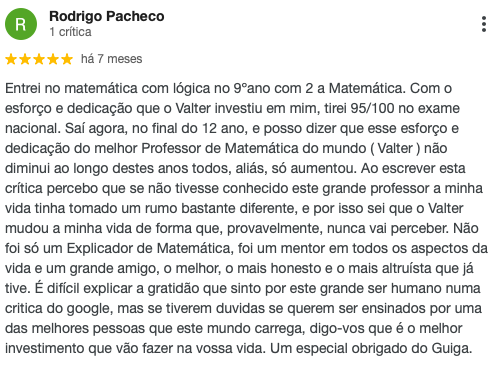
Task: Select the fifth star in rating
Action: [x=67, y=59]
